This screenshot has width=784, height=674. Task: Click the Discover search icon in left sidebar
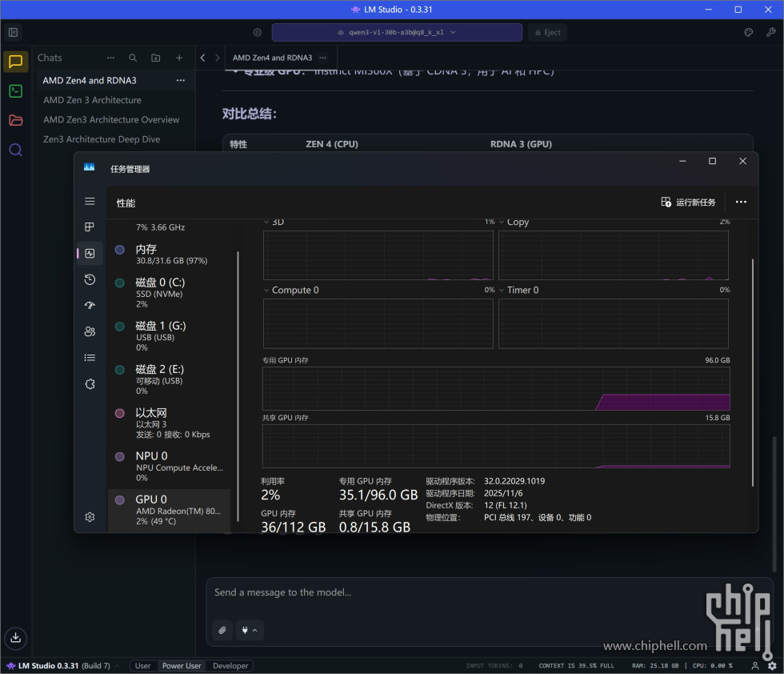pos(15,150)
